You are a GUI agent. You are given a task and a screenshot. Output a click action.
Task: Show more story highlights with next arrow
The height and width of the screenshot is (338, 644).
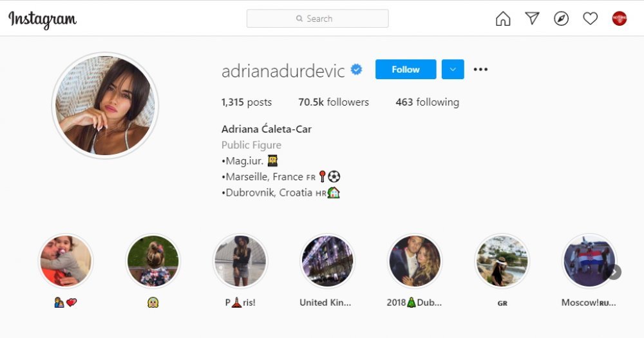[614, 272]
